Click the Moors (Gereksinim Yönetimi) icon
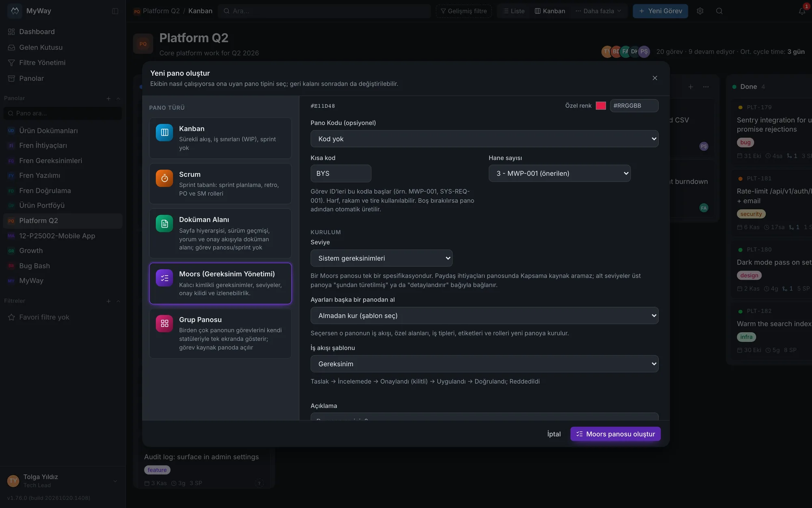 point(164,278)
